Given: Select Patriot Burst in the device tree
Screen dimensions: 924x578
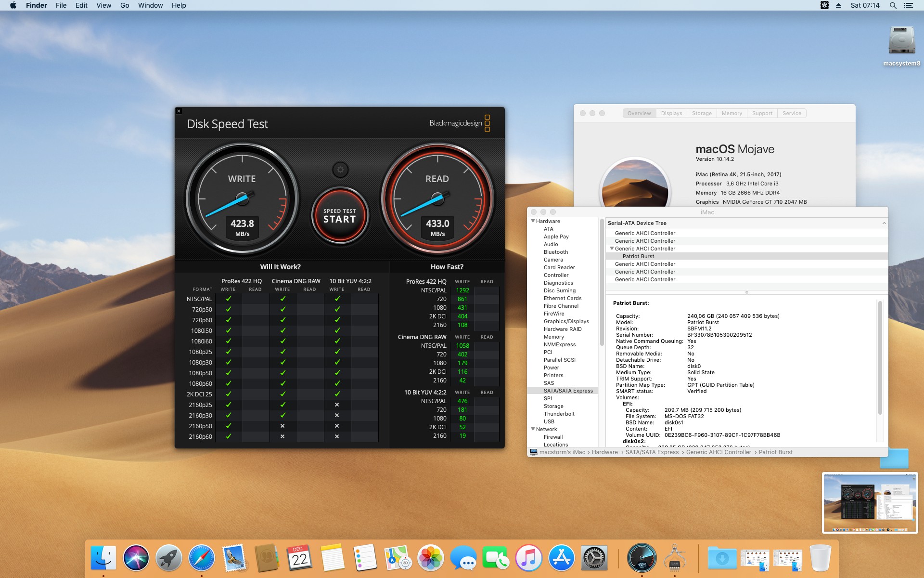Looking at the screenshot, I should coord(638,256).
